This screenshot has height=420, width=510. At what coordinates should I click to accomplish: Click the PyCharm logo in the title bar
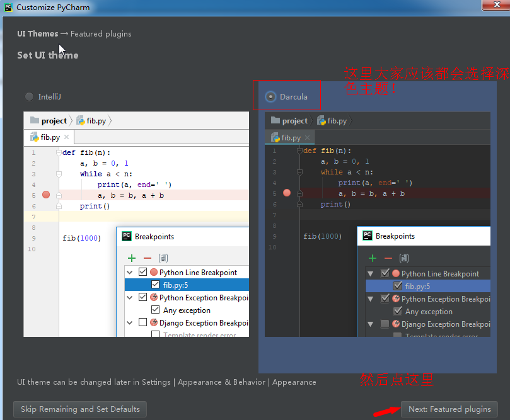(x=8, y=7)
